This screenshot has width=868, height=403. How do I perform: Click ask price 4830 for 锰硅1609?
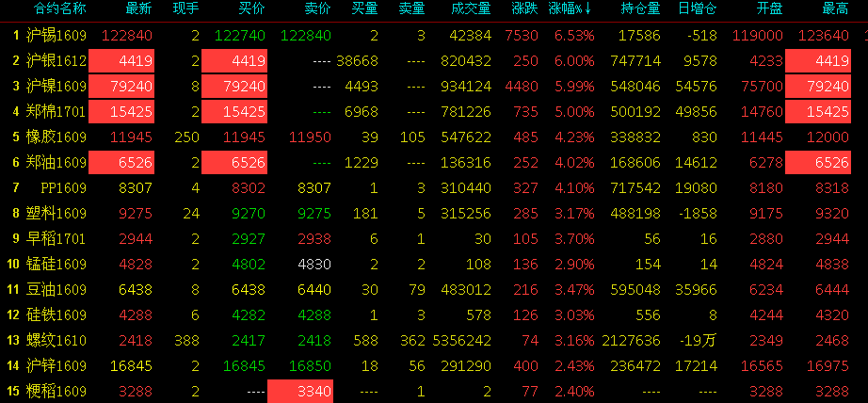[314, 266]
